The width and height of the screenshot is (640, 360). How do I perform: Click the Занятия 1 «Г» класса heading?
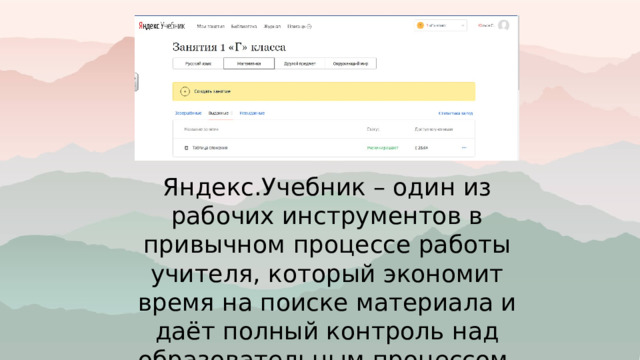(229, 47)
